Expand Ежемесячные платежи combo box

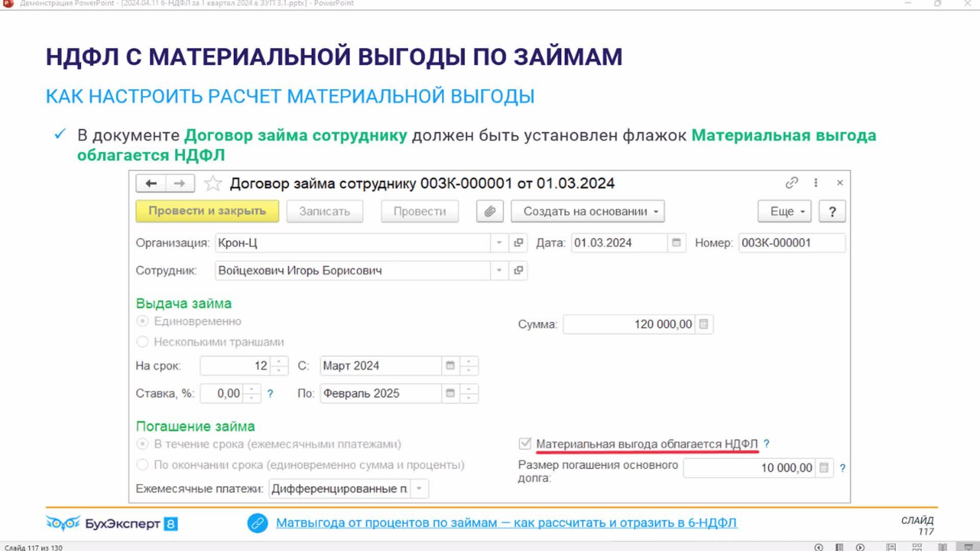coord(419,489)
